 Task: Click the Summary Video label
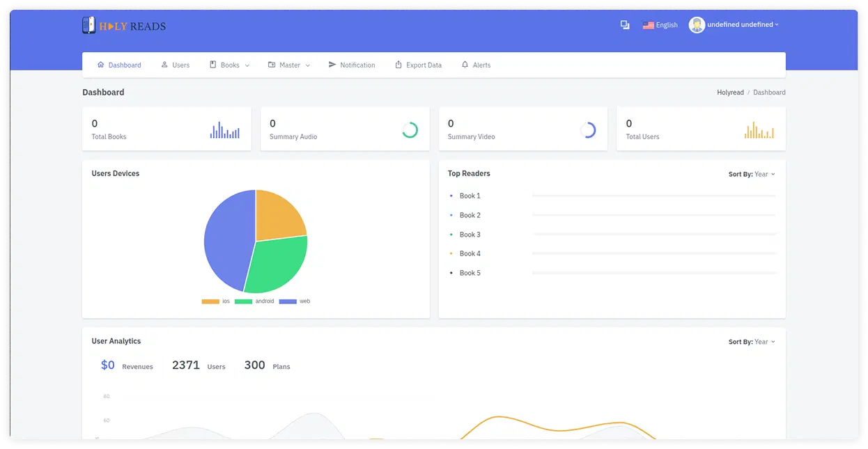[471, 137]
